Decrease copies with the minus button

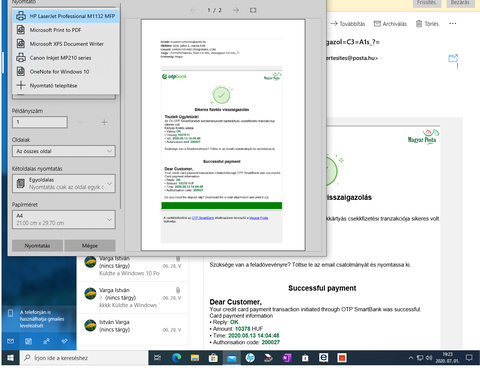(80, 122)
